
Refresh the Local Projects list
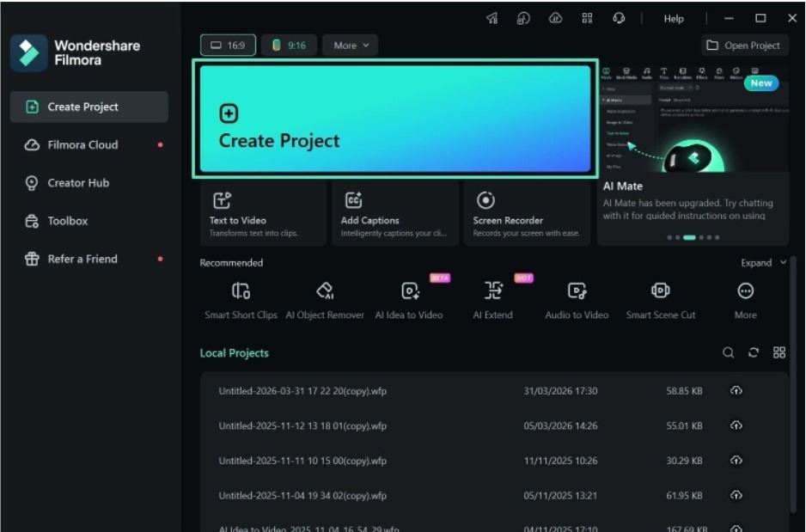(754, 352)
